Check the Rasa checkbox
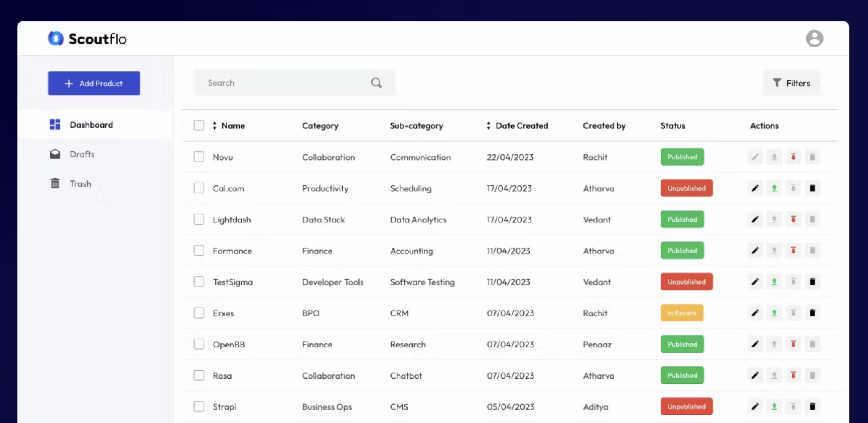 [199, 375]
